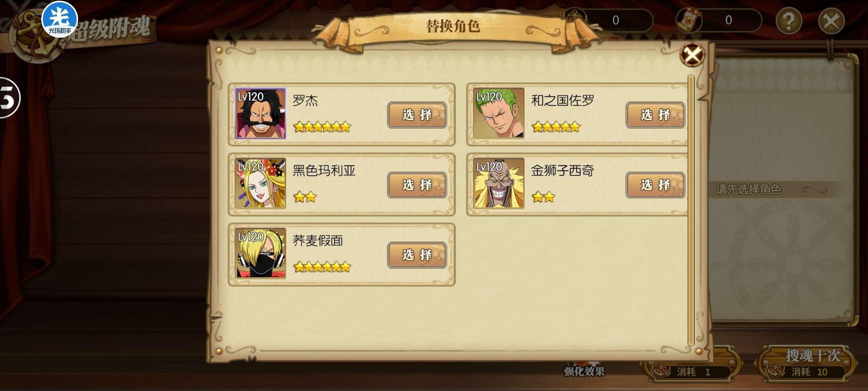Click the soul currency icon
Image resolution: width=868 pixels, height=391 pixels.
click(x=574, y=18)
